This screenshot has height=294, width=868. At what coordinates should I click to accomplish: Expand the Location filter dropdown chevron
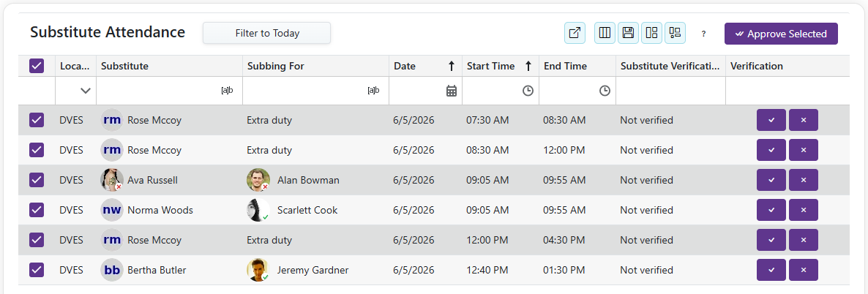pos(85,91)
